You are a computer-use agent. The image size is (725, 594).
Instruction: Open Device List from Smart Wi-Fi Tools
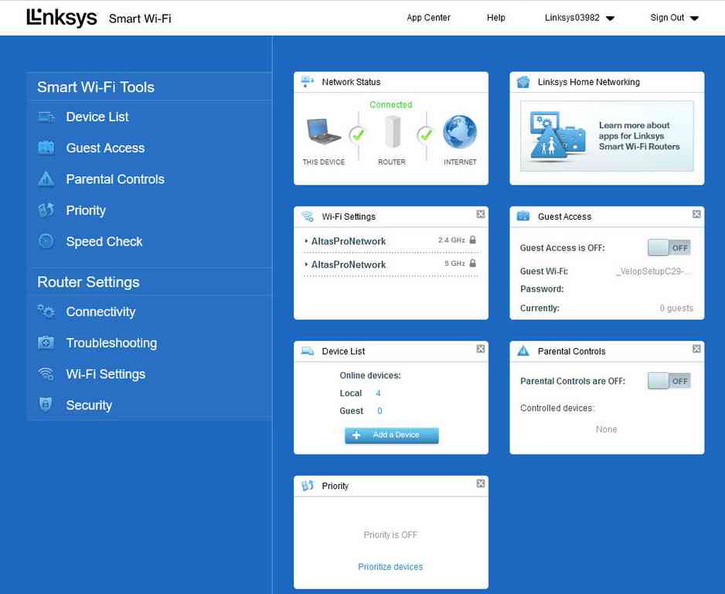tap(97, 117)
